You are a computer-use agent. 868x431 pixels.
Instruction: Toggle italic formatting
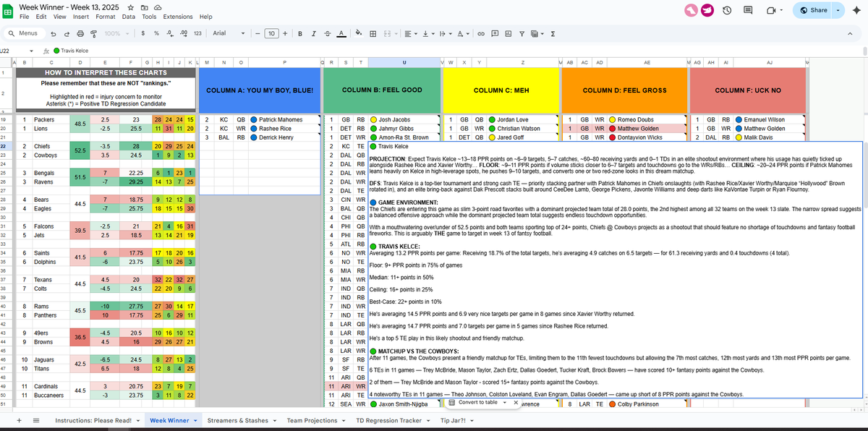[x=314, y=33]
